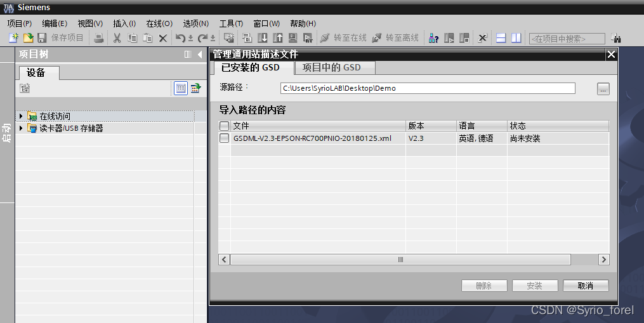Click the delete X icon in toolbar
The image size is (644, 323).
point(162,38)
